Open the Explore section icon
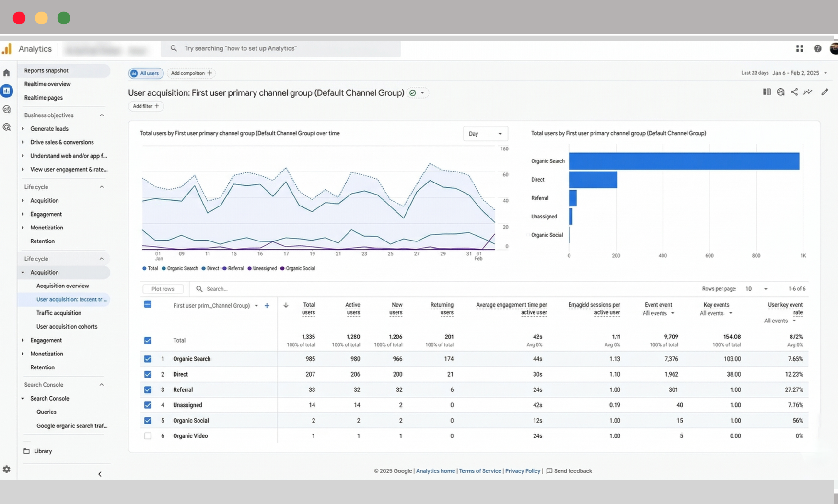 tap(7, 109)
